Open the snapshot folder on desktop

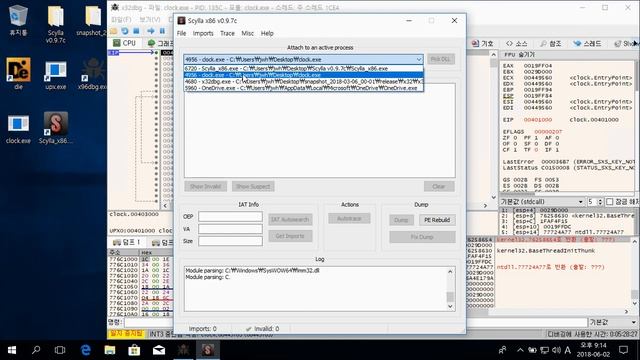pos(93,21)
